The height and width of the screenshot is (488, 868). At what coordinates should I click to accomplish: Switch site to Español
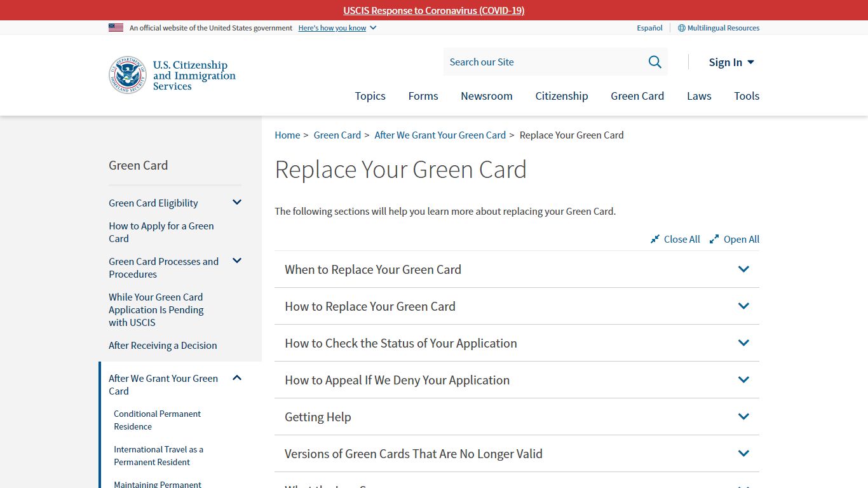[x=649, y=28]
